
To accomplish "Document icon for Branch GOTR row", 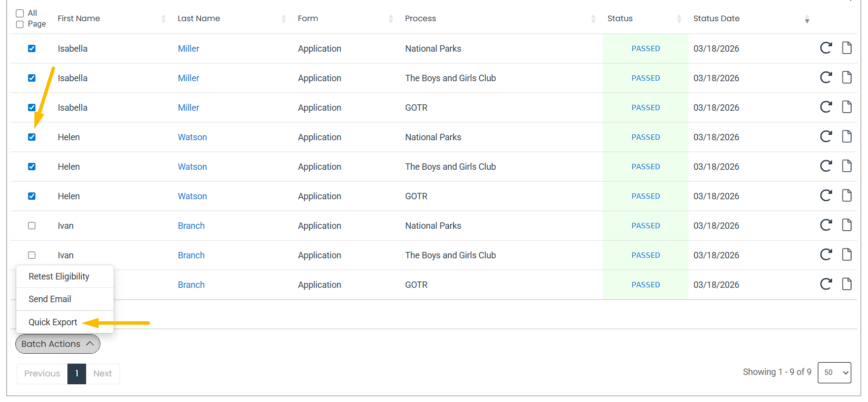I will [846, 284].
